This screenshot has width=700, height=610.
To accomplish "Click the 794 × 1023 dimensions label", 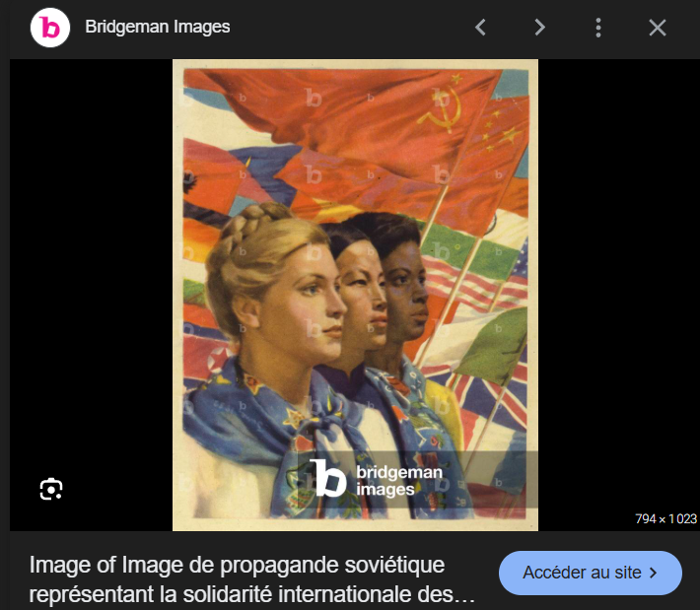I will coord(665,518).
